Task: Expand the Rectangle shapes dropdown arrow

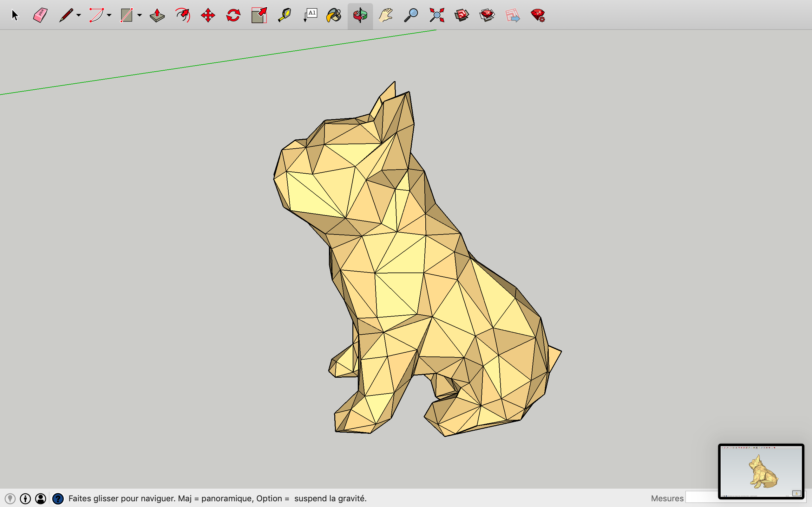Action: pos(140,16)
